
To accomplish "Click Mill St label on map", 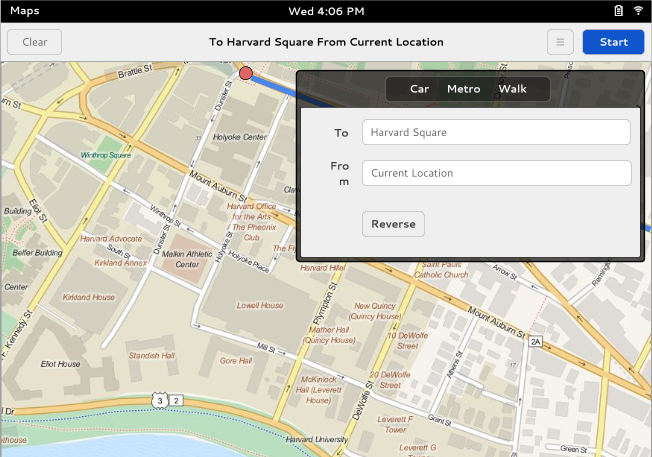I will (266, 348).
